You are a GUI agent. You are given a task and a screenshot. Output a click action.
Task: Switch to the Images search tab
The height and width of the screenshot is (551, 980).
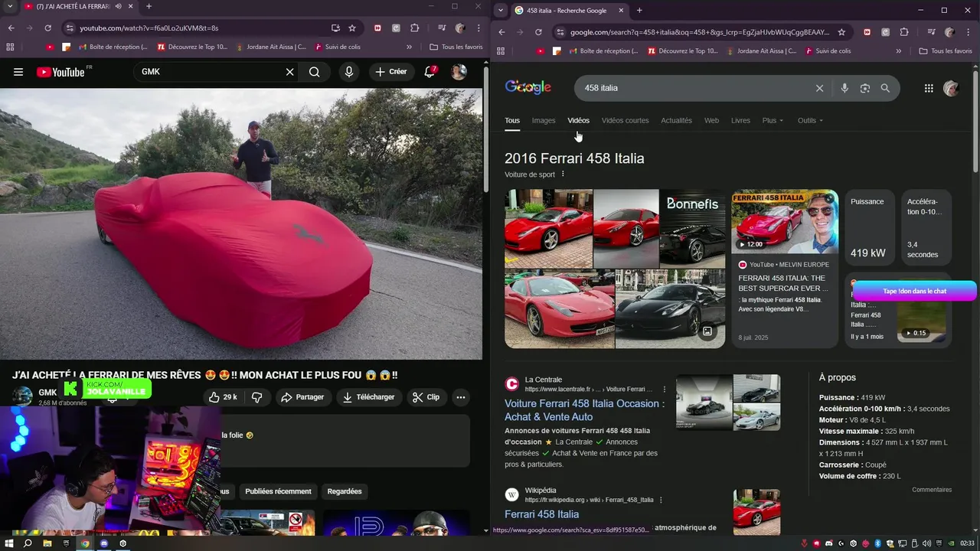click(544, 120)
